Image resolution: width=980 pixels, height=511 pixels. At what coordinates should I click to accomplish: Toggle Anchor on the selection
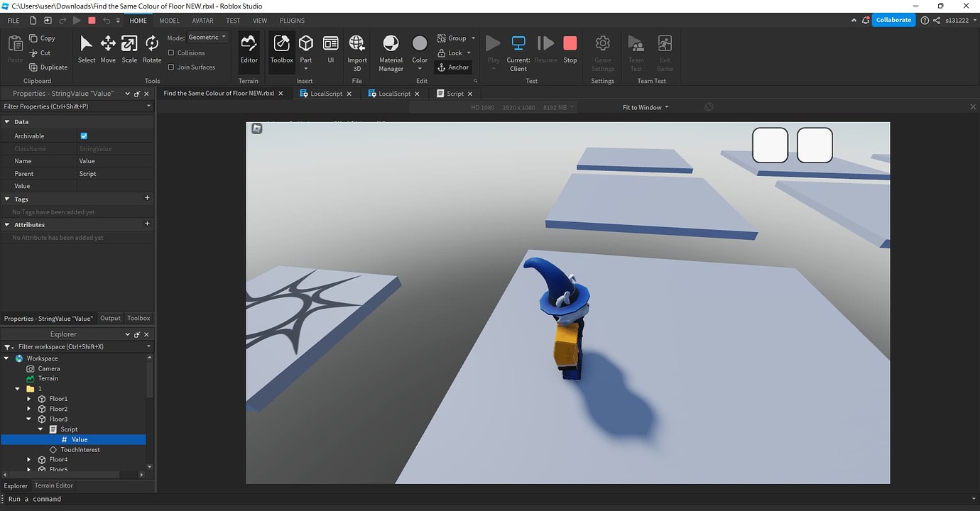pyautogui.click(x=453, y=67)
